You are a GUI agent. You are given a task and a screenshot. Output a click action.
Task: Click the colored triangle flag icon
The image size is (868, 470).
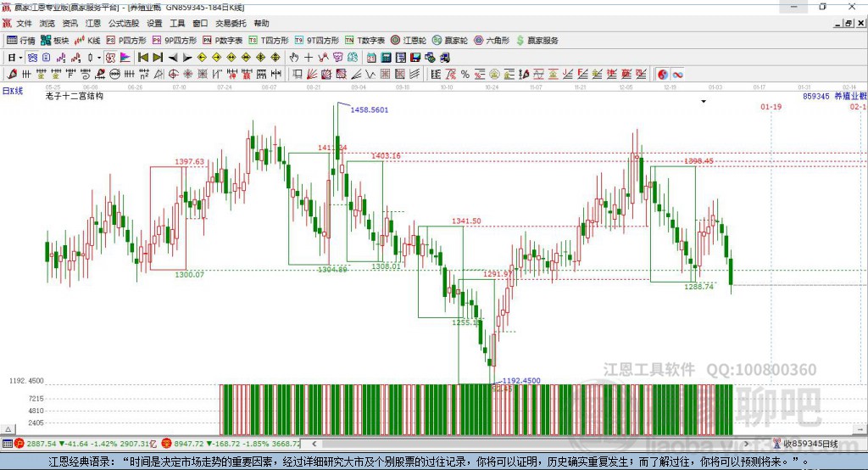tap(125, 58)
